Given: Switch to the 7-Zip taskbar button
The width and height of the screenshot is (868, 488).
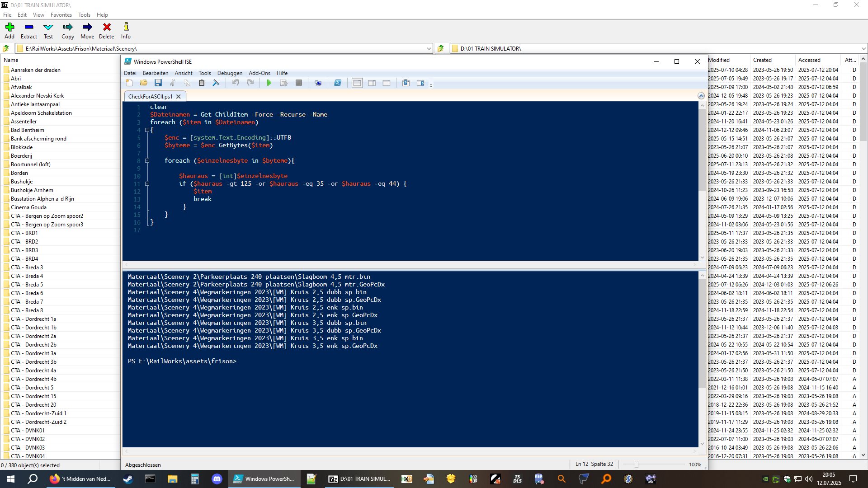Looking at the screenshot, I should pos(359,479).
